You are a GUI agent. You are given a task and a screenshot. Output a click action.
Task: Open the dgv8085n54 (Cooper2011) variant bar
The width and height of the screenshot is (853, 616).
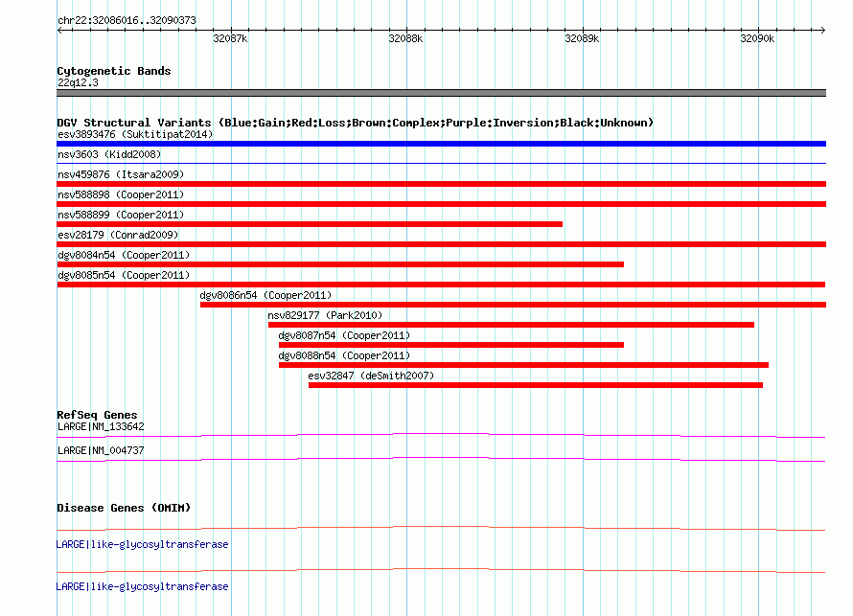click(x=441, y=285)
